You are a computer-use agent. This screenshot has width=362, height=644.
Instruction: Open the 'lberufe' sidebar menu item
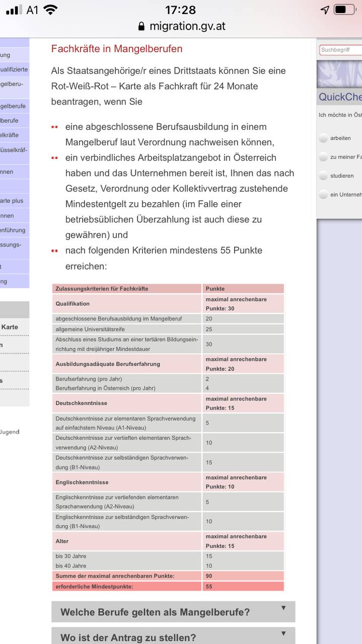click(15, 121)
